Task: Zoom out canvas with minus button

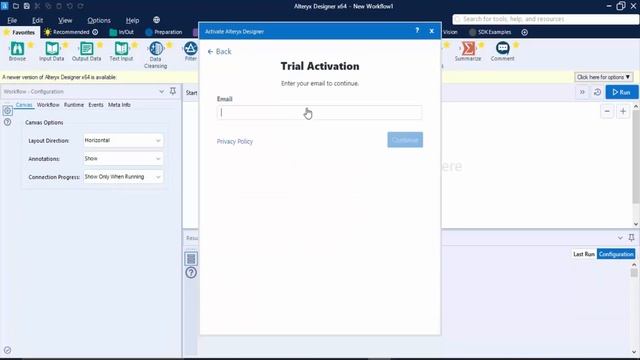Action: pyautogui.click(x=607, y=111)
